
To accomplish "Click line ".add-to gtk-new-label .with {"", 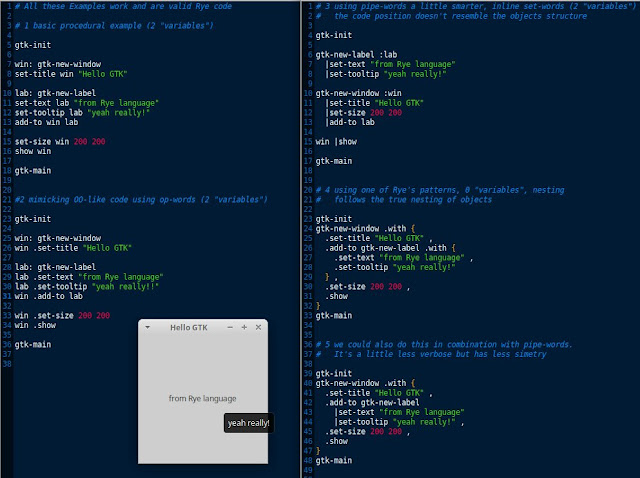I will click(x=390, y=248).
